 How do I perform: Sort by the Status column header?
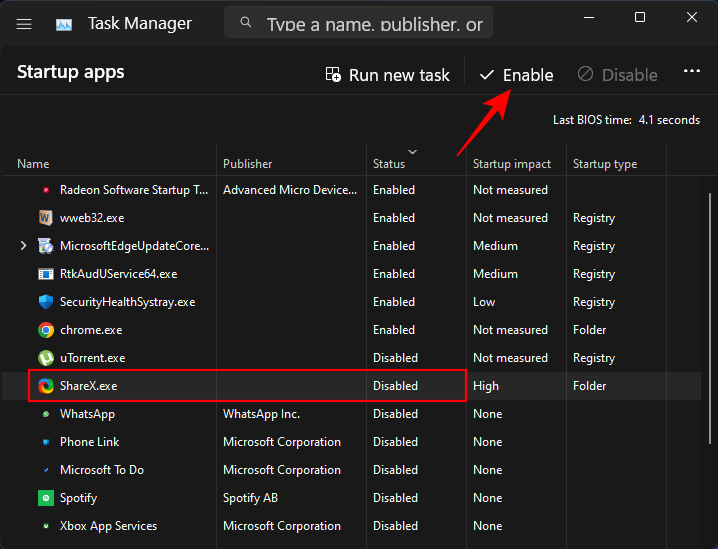pos(389,164)
